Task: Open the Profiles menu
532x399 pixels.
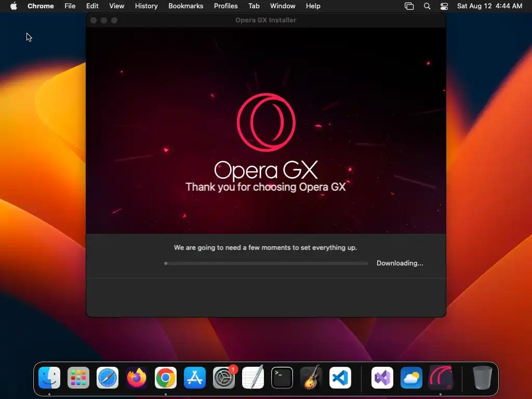Action: (225, 6)
